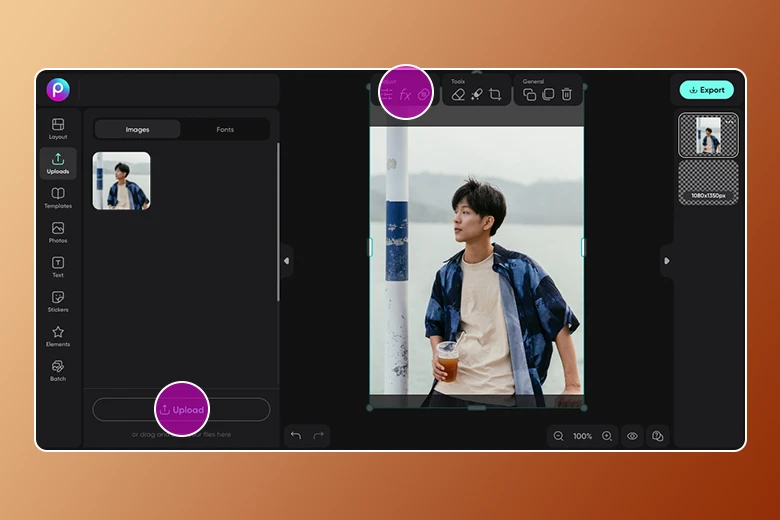The image size is (780, 520).
Task: Click the undo arrow
Action: click(295, 436)
